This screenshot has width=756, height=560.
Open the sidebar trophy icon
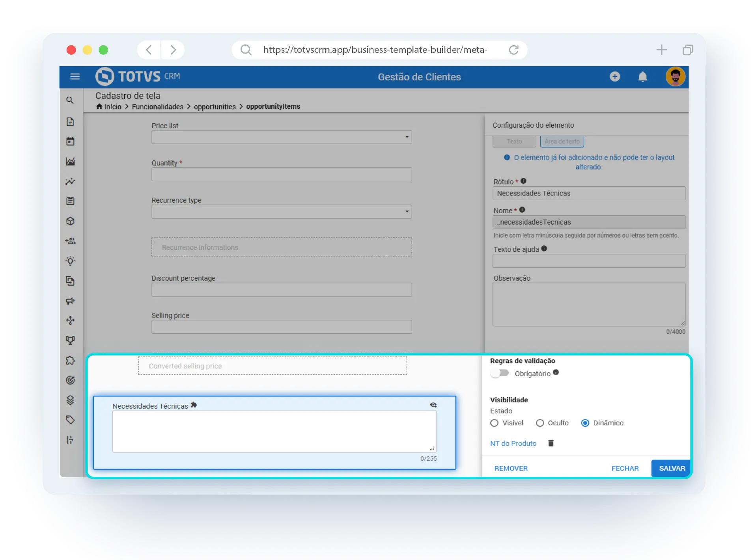coord(70,340)
